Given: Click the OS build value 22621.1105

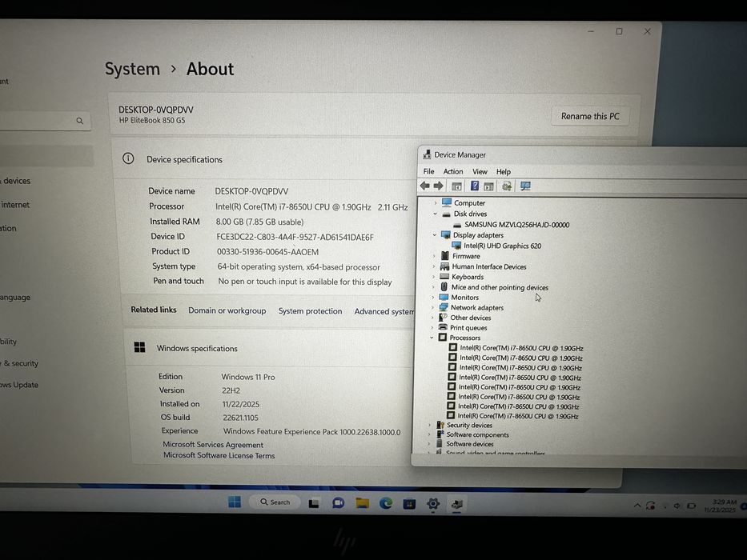Looking at the screenshot, I should (x=240, y=418).
